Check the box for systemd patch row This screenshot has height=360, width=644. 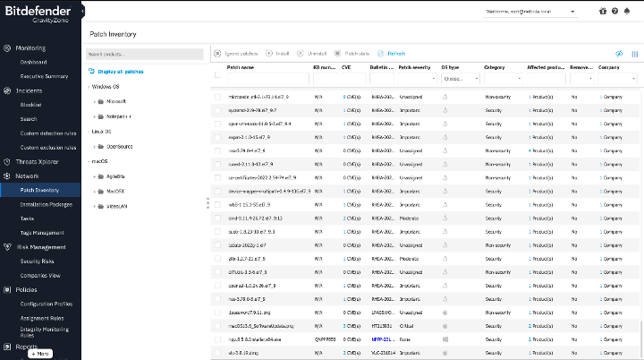tap(218, 108)
